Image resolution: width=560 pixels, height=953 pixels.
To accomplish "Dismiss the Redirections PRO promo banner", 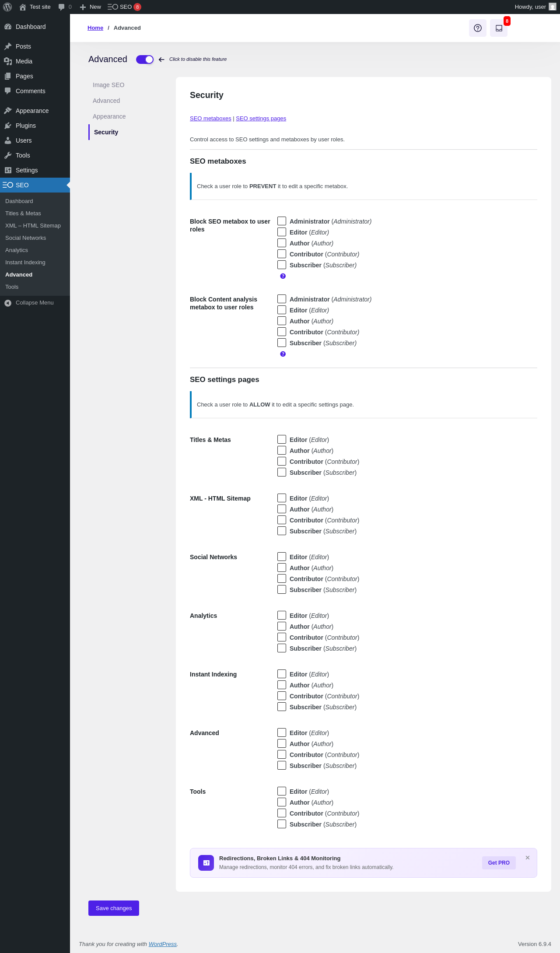I will click(528, 858).
